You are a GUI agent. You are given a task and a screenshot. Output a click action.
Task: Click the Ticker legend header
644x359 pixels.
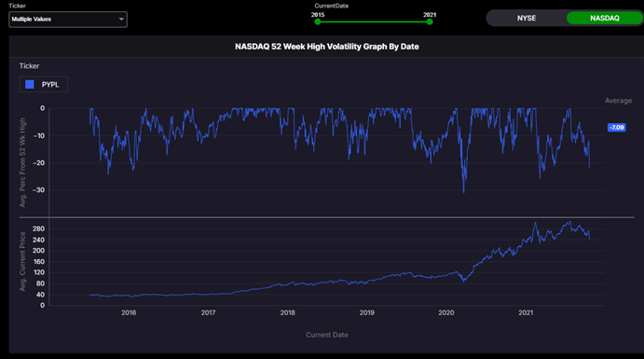(x=29, y=65)
